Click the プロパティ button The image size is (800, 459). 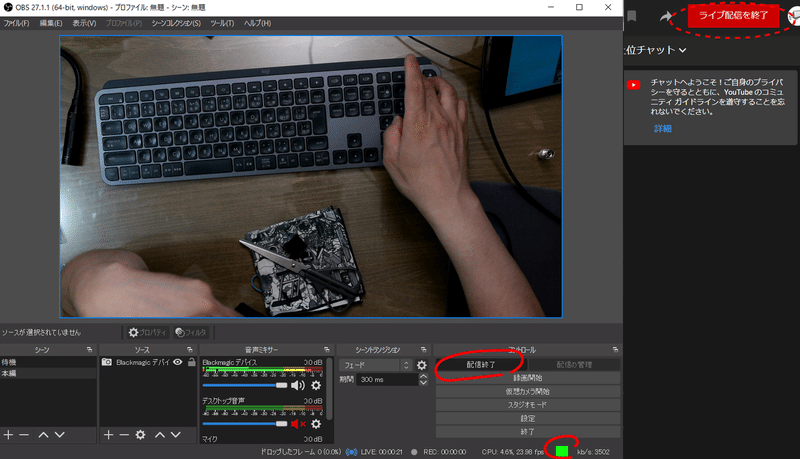coord(147,333)
